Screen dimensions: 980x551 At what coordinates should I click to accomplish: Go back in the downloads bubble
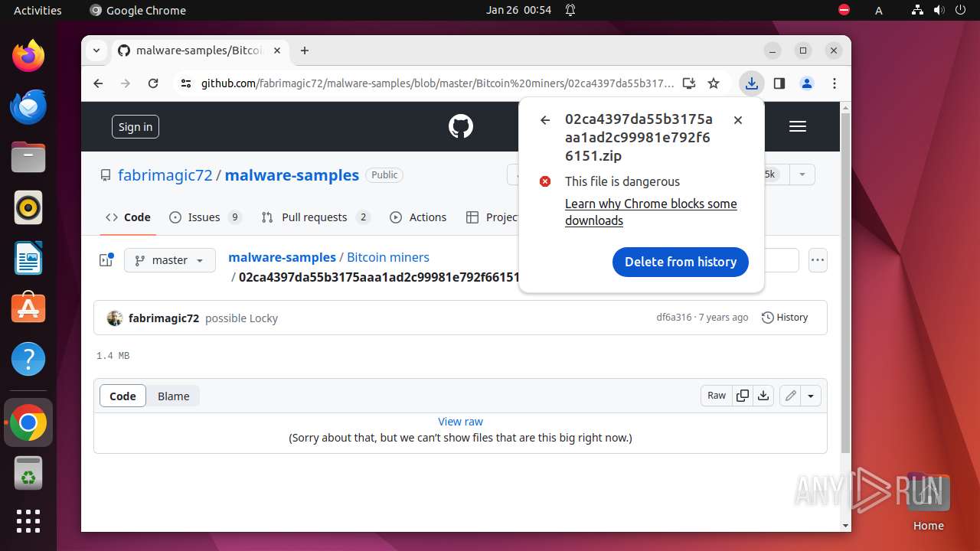545,120
